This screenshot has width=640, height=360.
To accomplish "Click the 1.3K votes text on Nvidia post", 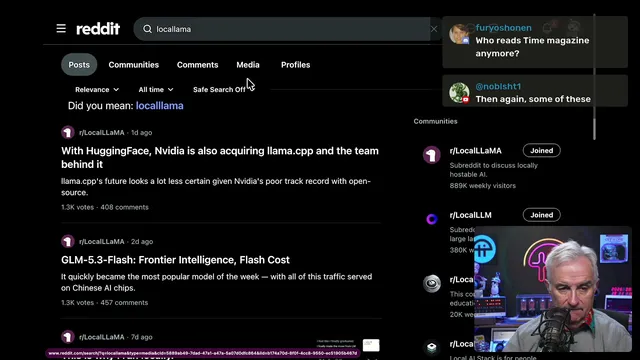I will pos(77,207).
